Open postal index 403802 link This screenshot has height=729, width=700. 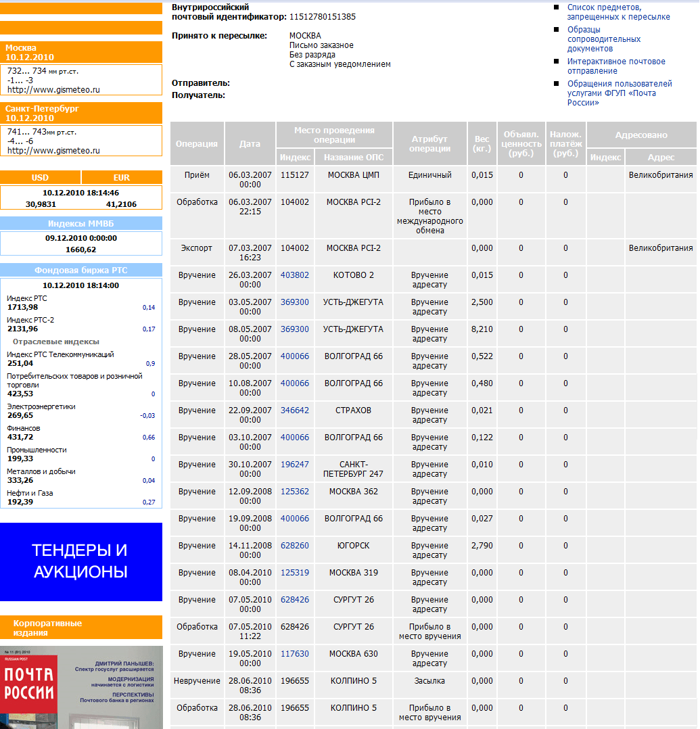point(294,275)
